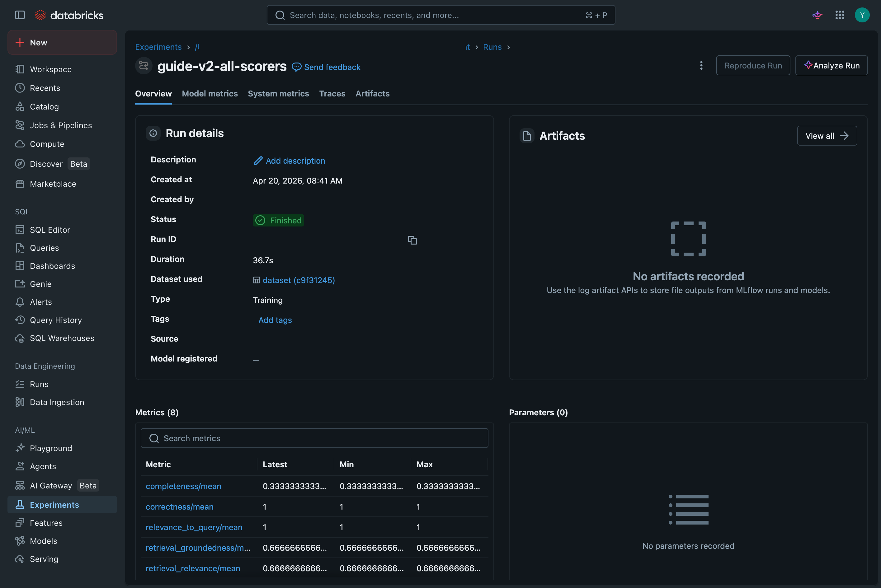Open the Databricks Assistant sparkle icon
The image size is (881, 588).
817,15
